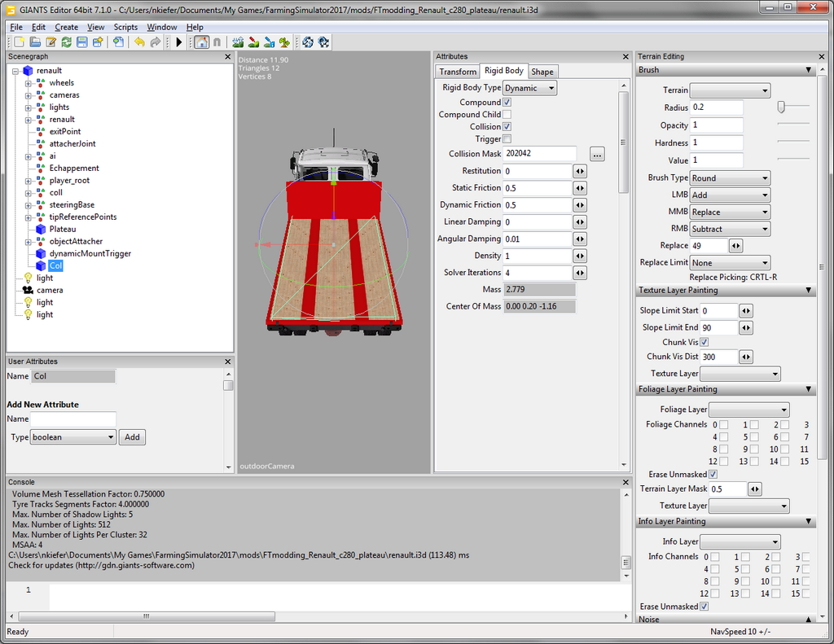Click the Import document icon with plus
The width and height of the screenshot is (834, 644).
point(118,42)
